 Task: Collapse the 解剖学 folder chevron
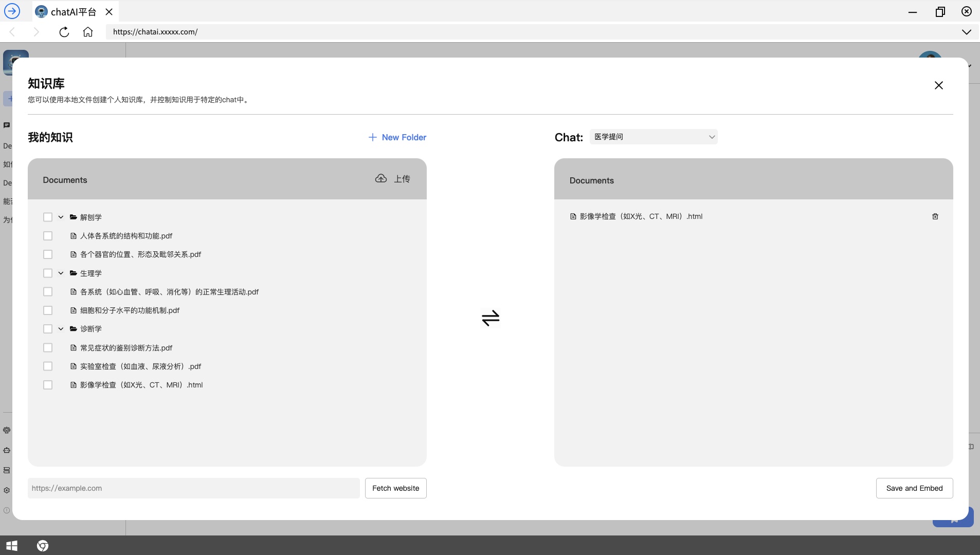pyautogui.click(x=61, y=217)
